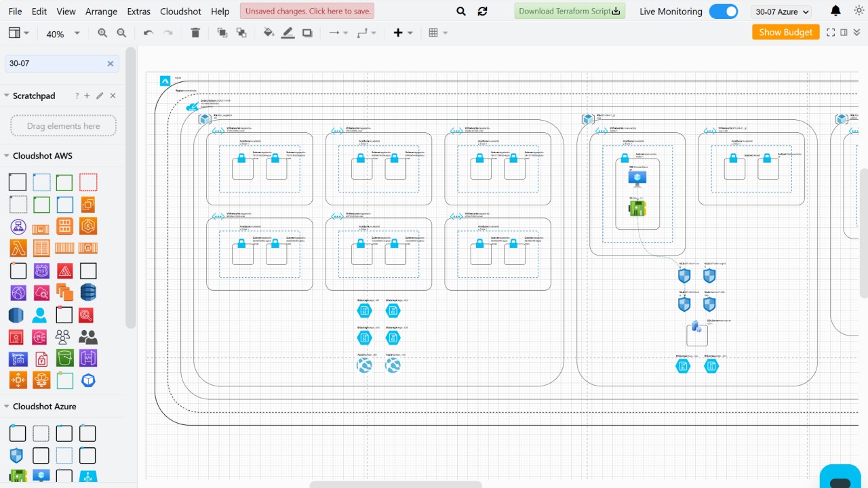
Task: Click the Drag elements here drop area
Action: click(x=63, y=126)
